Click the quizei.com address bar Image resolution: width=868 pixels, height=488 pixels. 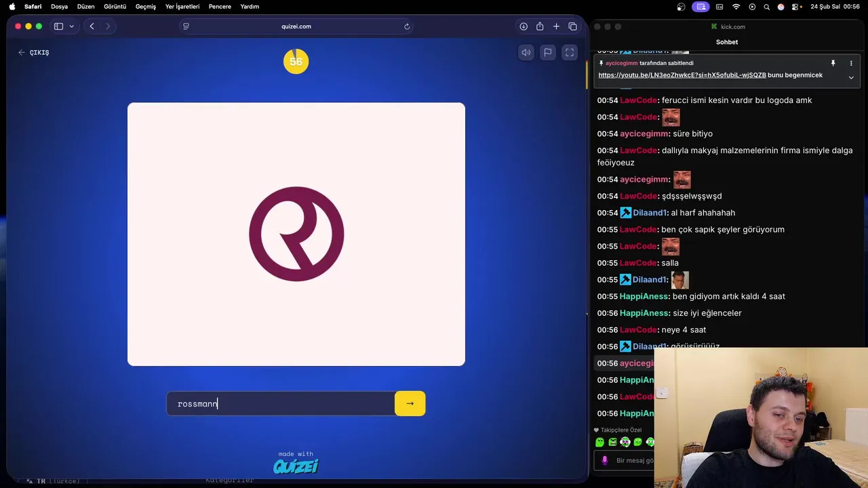pos(296,26)
